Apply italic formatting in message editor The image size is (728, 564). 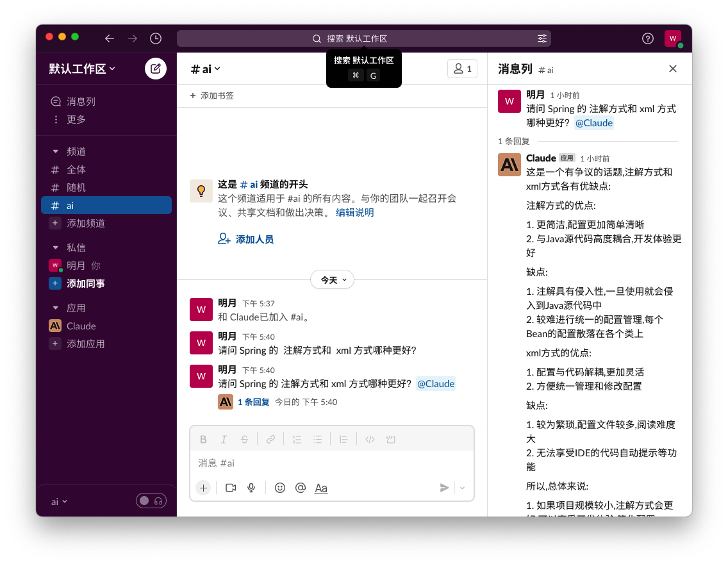tap(224, 439)
